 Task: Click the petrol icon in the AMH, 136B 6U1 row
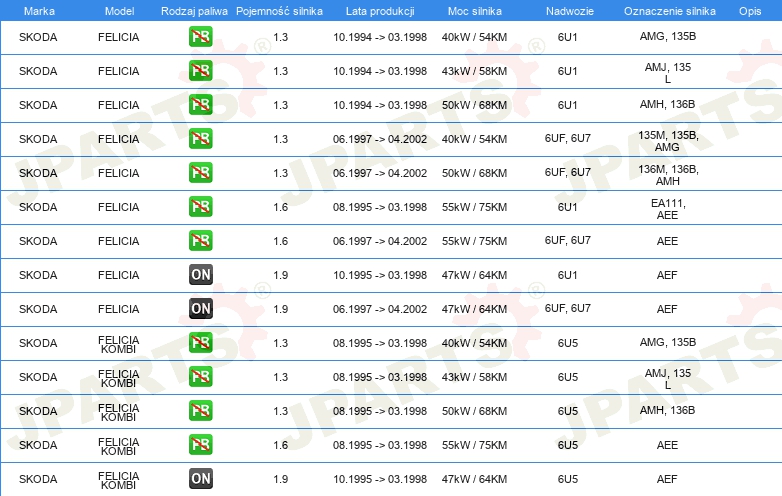(x=200, y=105)
